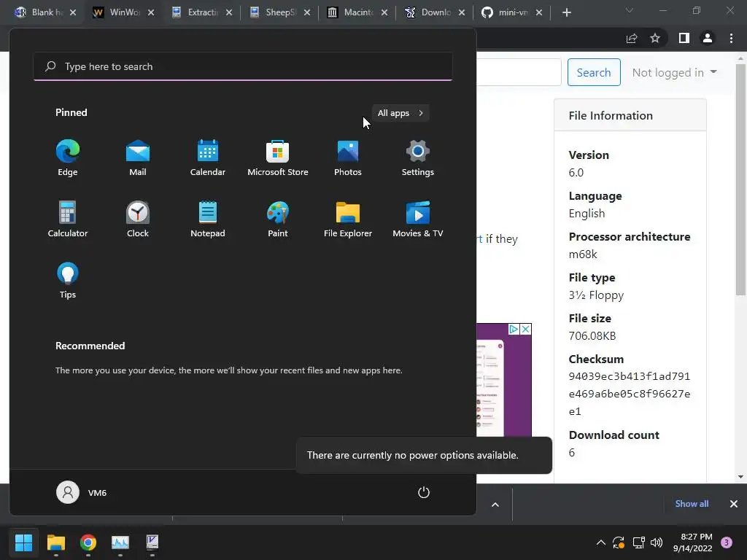Close the advertisement with X
Screen dimensions: 747x560
point(525,329)
